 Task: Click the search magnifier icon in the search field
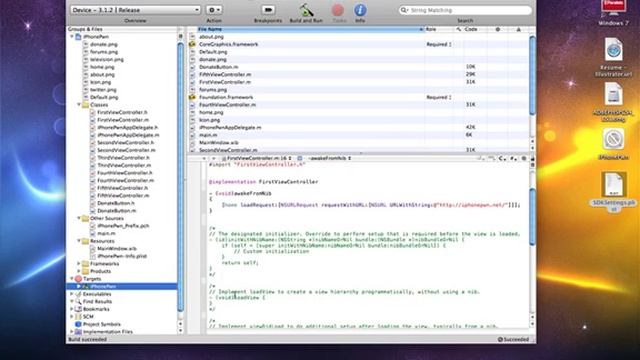tap(404, 10)
